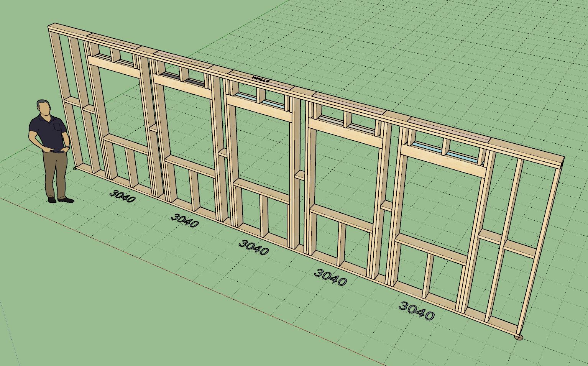Click the middle 3040 window label

tap(253, 247)
